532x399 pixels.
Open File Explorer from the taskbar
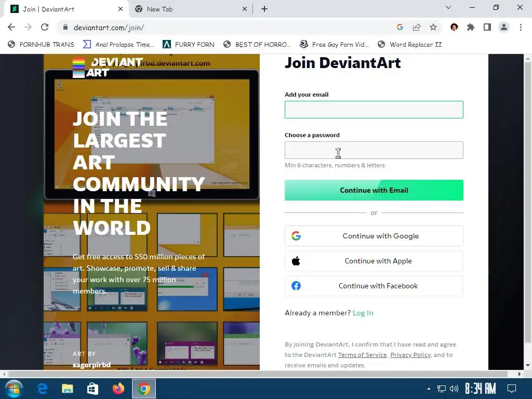pos(67,389)
